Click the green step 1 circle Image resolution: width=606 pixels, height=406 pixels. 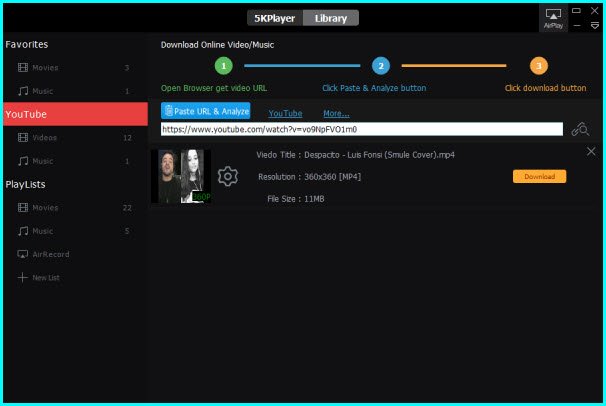[223, 66]
